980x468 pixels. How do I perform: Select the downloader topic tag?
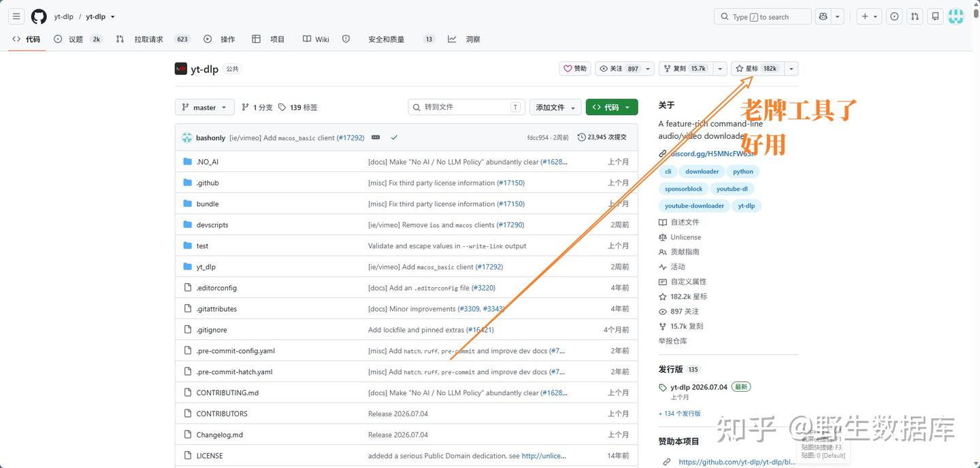[702, 172]
